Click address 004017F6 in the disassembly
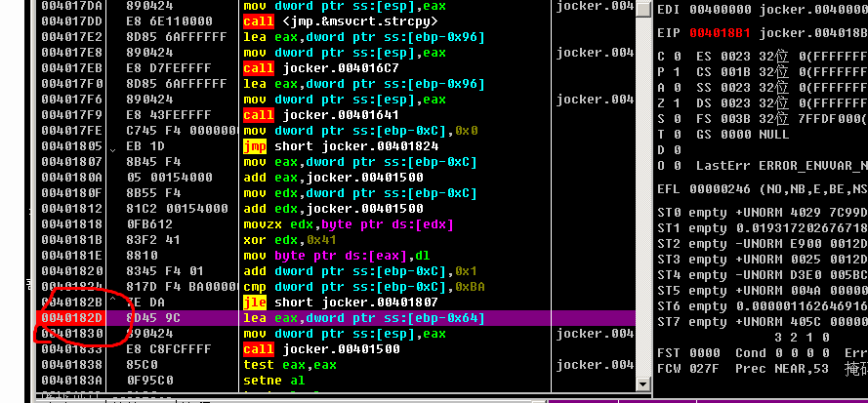The width and height of the screenshot is (868, 403). 72,100
